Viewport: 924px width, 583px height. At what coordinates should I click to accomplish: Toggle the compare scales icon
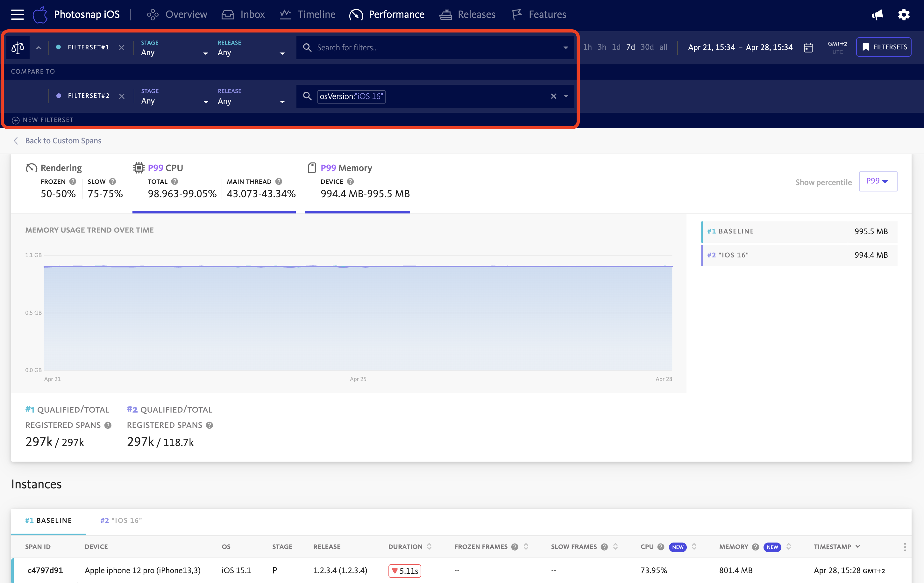[18, 47]
